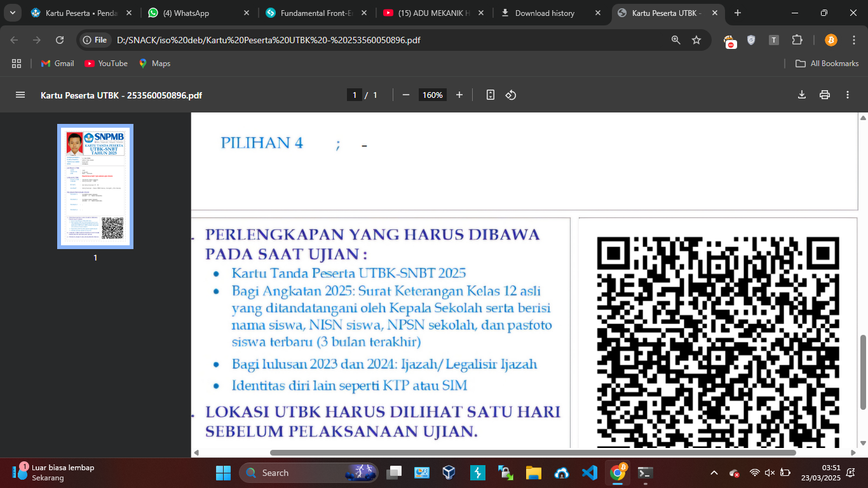
Task: Show hidden system tray icons chevron
Action: pyautogui.click(x=714, y=473)
